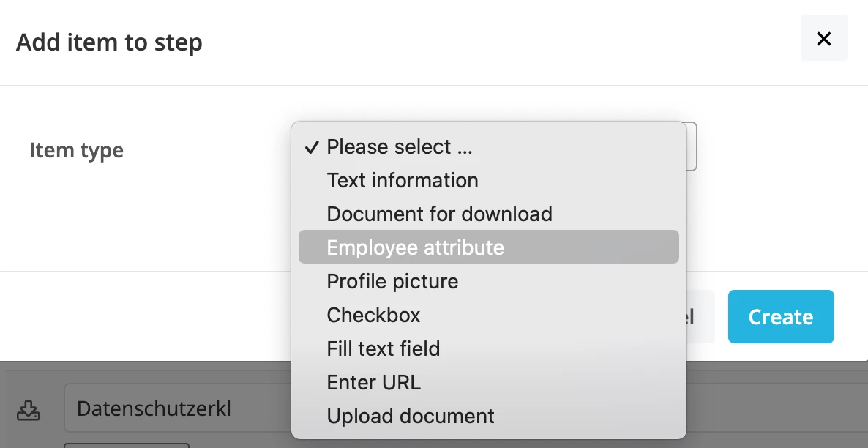The height and width of the screenshot is (448, 868).
Task: Click the Add item to step heading
Action: [109, 42]
